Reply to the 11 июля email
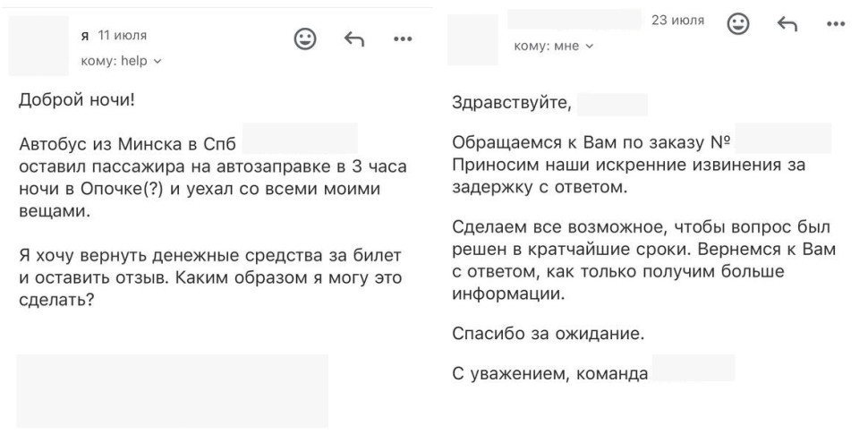 click(x=354, y=38)
